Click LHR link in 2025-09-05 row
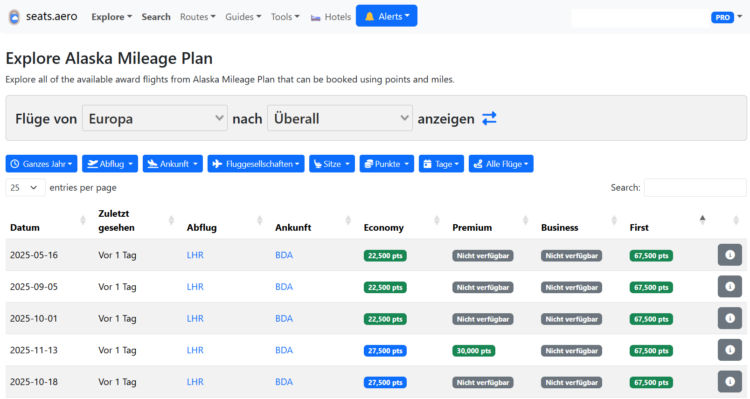This screenshot has width=750, height=399. 195,287
